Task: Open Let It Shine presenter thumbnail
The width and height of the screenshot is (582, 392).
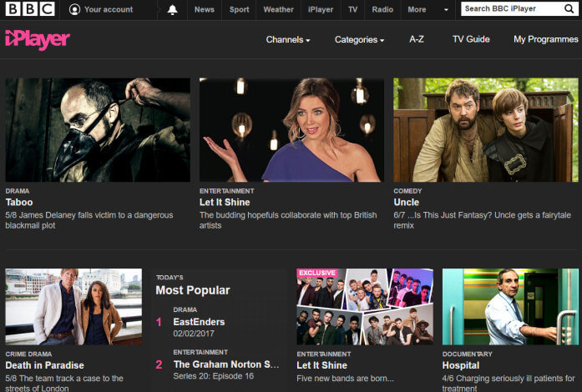Action: pos(291,130)
